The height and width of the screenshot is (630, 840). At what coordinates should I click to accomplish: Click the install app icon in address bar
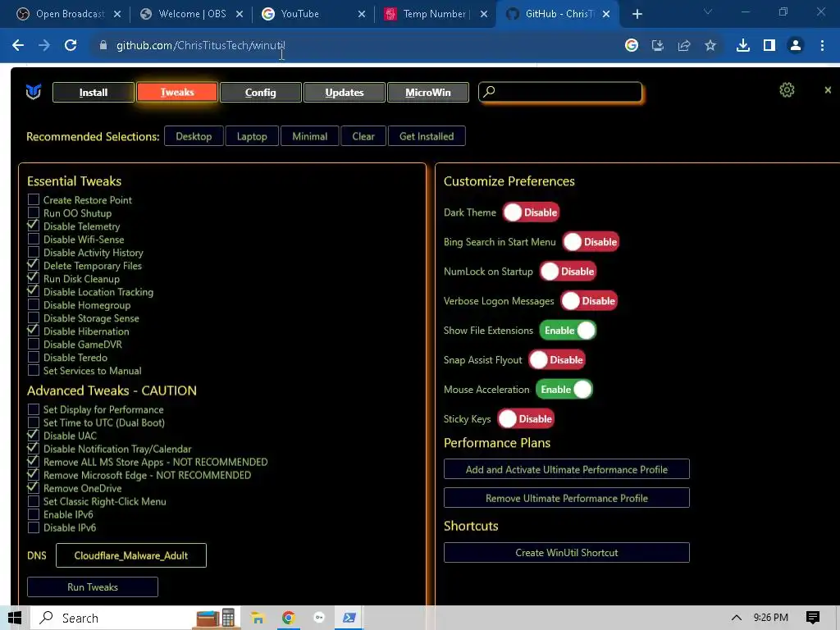(x=658, y=46)
